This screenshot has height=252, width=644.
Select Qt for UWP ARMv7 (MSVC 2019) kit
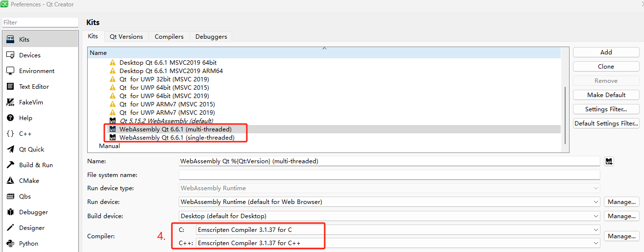[167, 113]
